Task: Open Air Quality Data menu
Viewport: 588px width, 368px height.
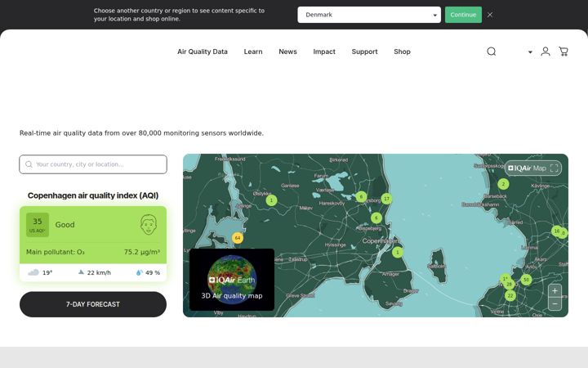Action: click(x=203, y=52)
